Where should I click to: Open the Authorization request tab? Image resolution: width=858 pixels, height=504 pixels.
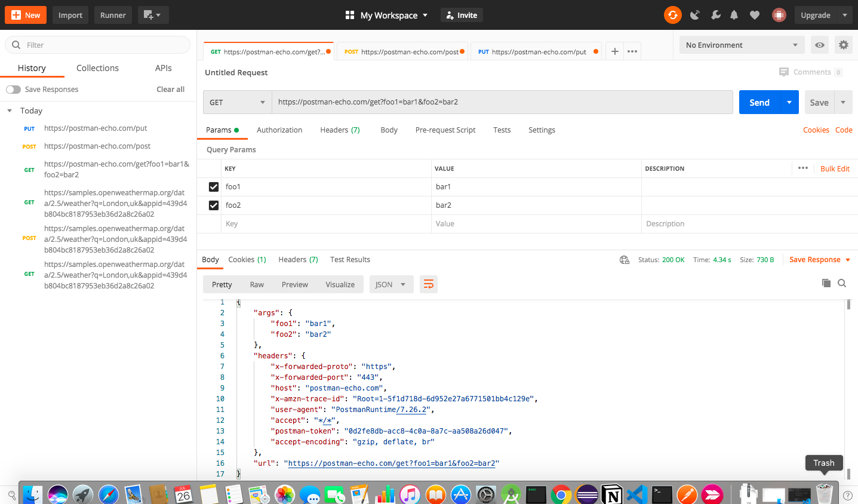[279, 130]
